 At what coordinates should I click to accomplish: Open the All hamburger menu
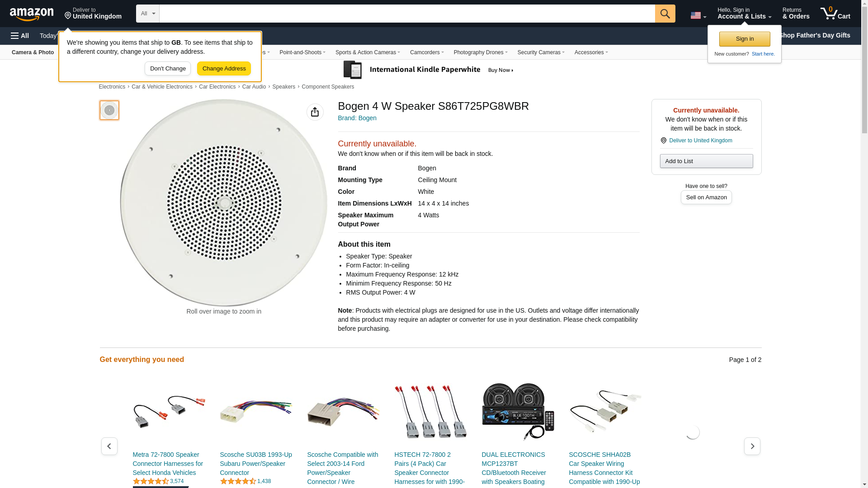click(x=20, y=36)
